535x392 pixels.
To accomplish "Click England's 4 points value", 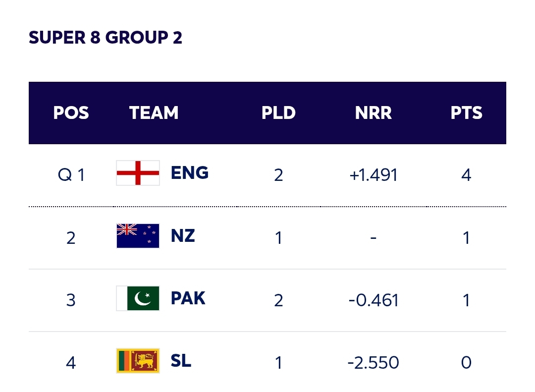I will tap(466, 175).
